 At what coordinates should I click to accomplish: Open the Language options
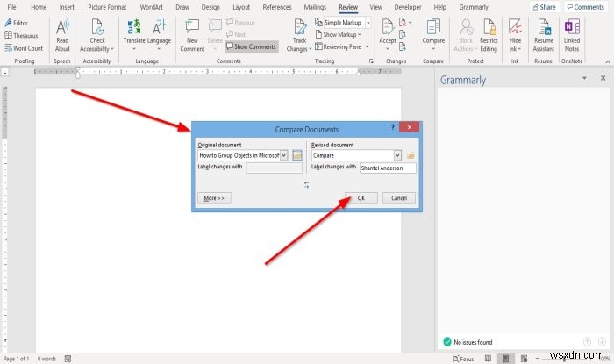coord(159,36)
